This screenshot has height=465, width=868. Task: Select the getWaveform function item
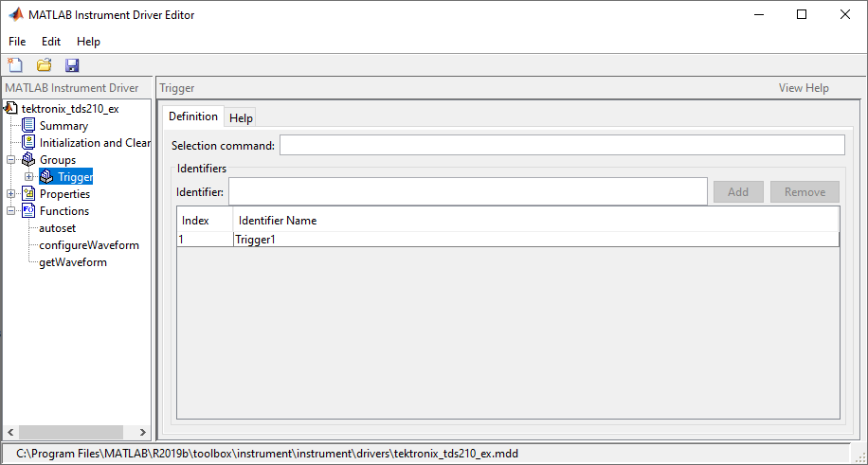[x=73, y=262]
